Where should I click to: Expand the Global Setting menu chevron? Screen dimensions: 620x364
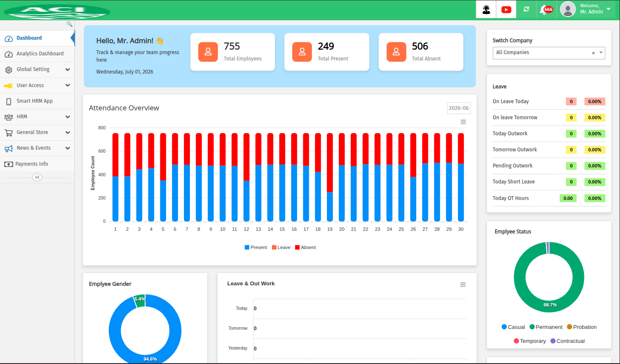[x=68, y=70]
